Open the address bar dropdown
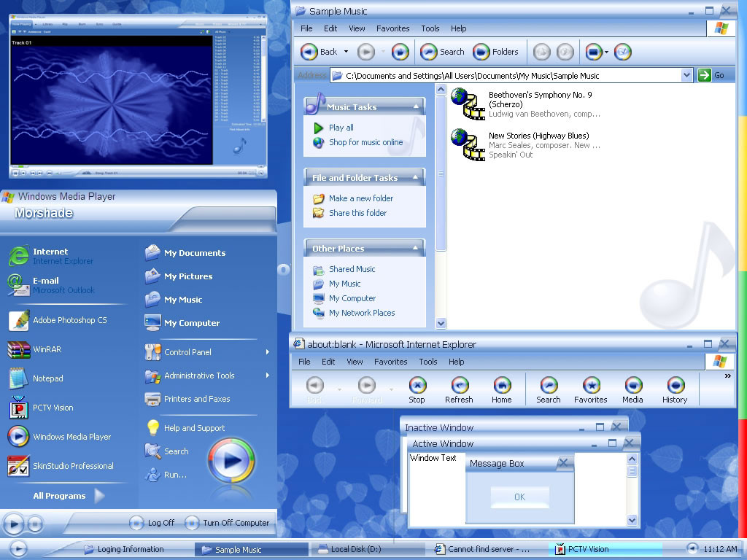 point(686,75)
